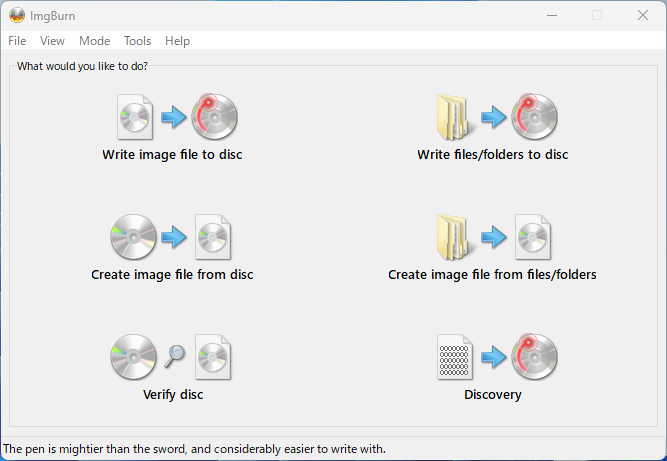This screenshot has height=461, width=667.
Task: Open the Help menu
Action: point(177,41)
